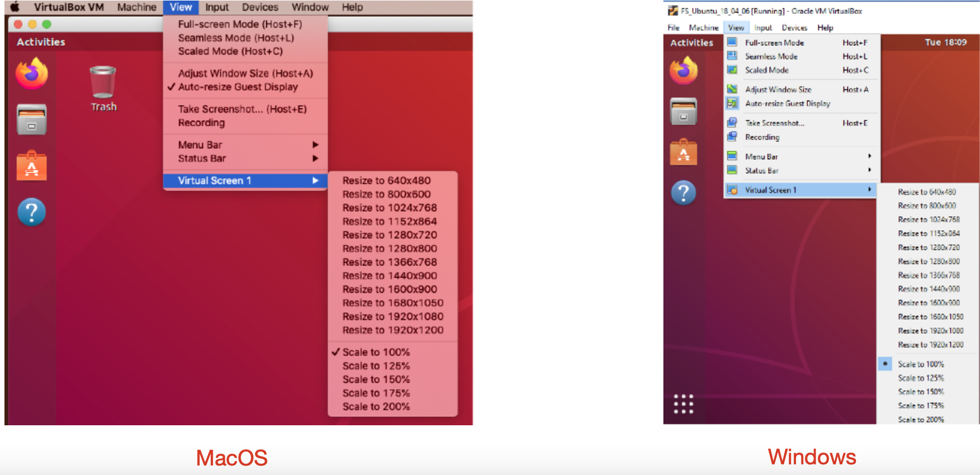Select checked Scale to 100% in macOS submenu
The height and width of the screenshot is (475, 980).
(x=376, y=352)
